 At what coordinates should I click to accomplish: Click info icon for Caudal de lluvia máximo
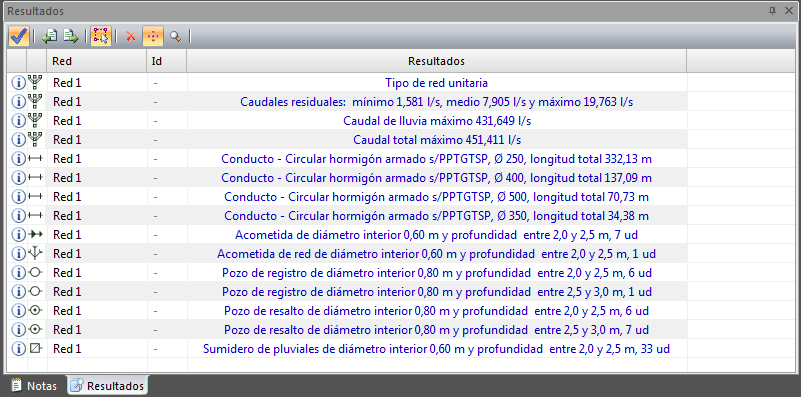18,121
